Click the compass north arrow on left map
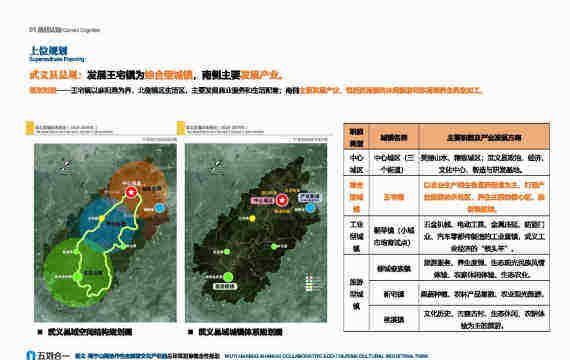 pyautogui.click(x=66, y=165)
